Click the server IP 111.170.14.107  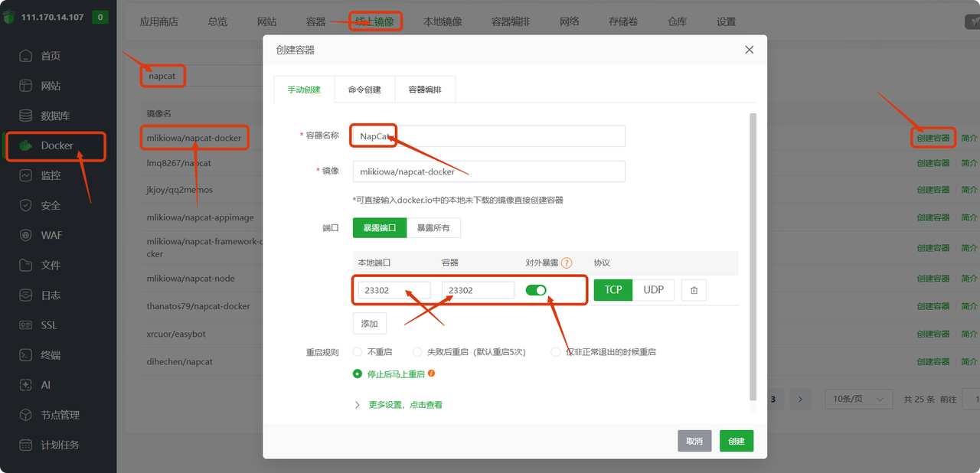(53, 17)
